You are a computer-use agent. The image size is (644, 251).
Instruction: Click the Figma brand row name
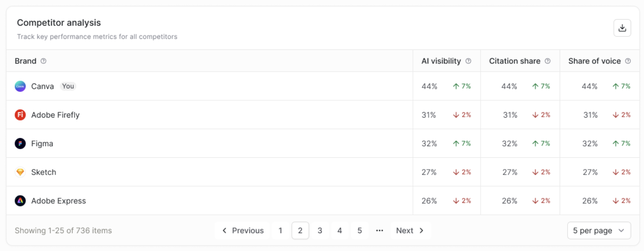pos(42,143)
